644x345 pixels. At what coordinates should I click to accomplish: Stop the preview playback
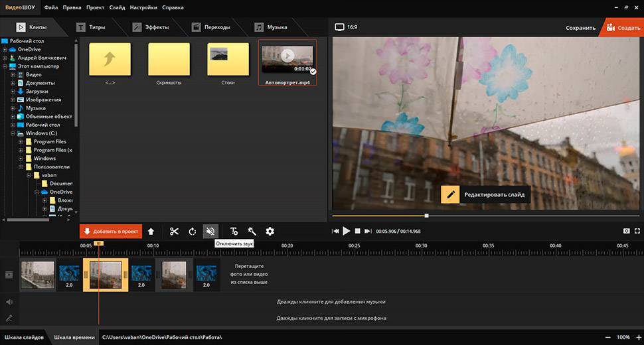point(357,231)
